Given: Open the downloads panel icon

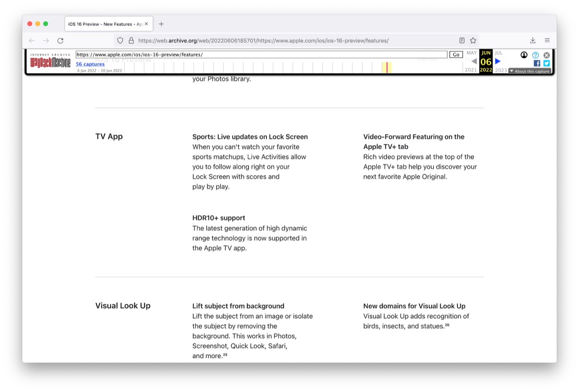Looking at the screenshot, I should tap(533, 41).
